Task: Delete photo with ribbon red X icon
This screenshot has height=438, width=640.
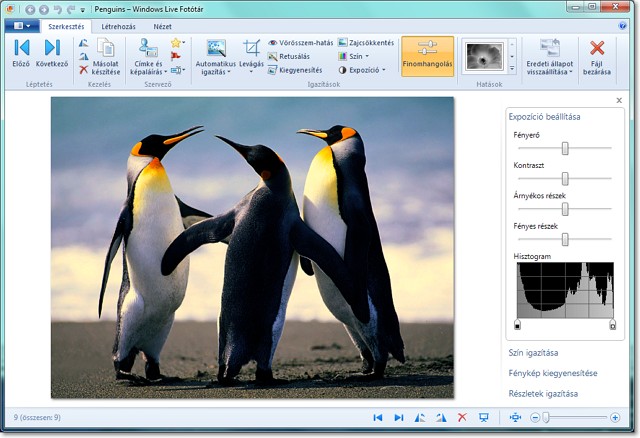Action: [x=84, y=70]
